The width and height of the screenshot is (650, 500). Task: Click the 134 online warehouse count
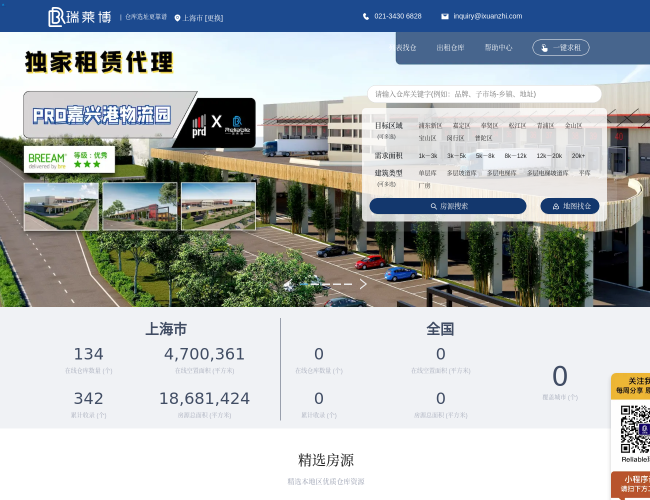coord(88,354)
